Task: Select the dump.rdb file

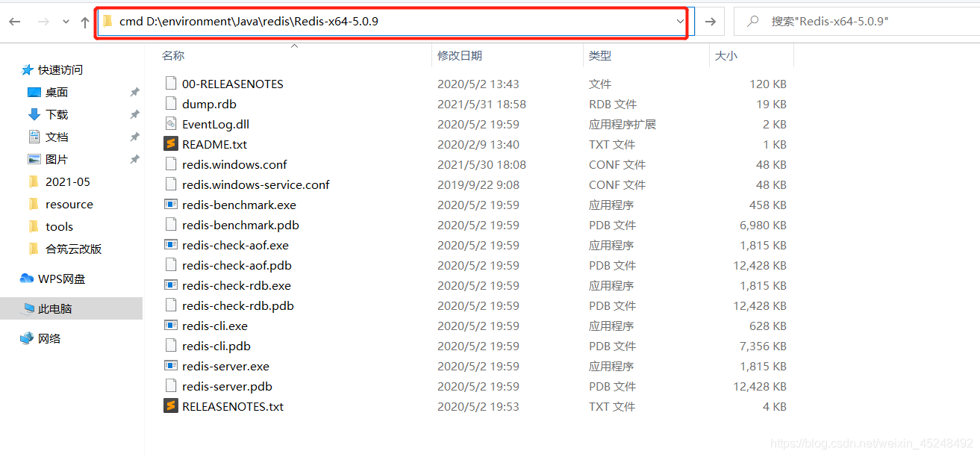Action: point(209,104)
